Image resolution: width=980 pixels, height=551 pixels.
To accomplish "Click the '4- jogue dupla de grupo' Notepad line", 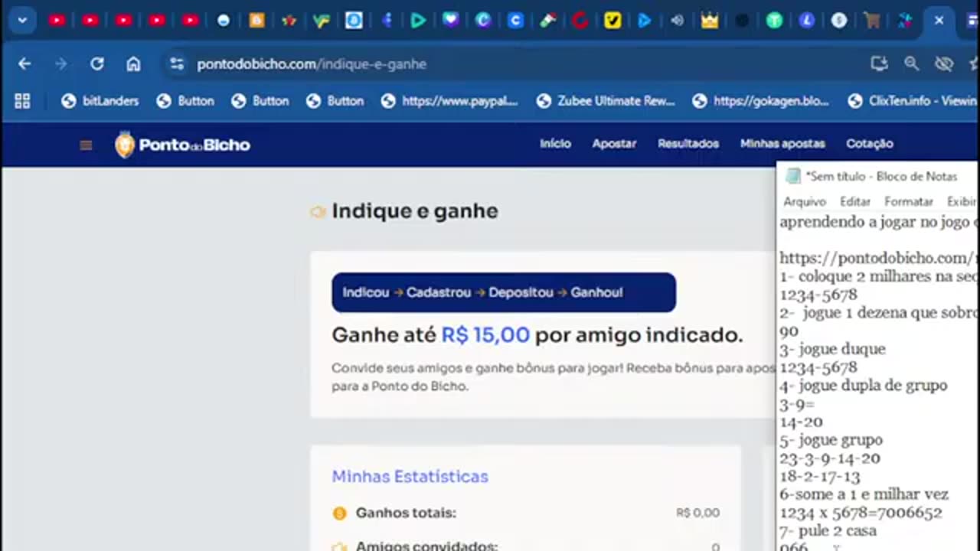I will (864, 386).
